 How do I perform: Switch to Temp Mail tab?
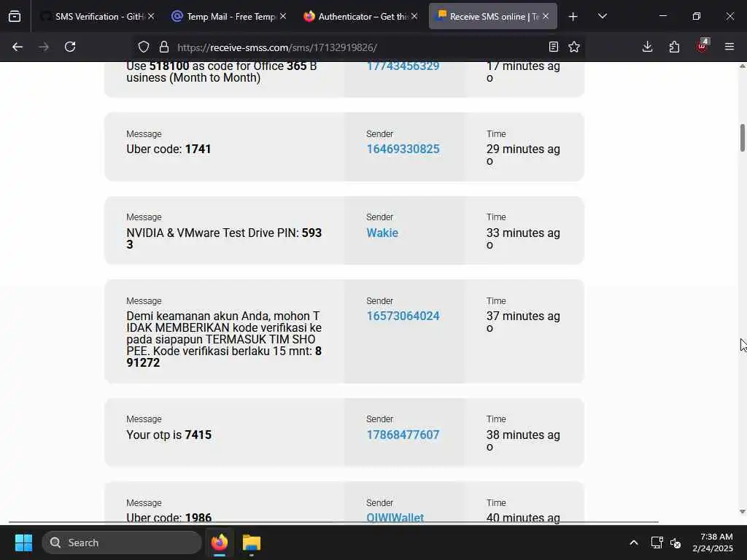228,17
